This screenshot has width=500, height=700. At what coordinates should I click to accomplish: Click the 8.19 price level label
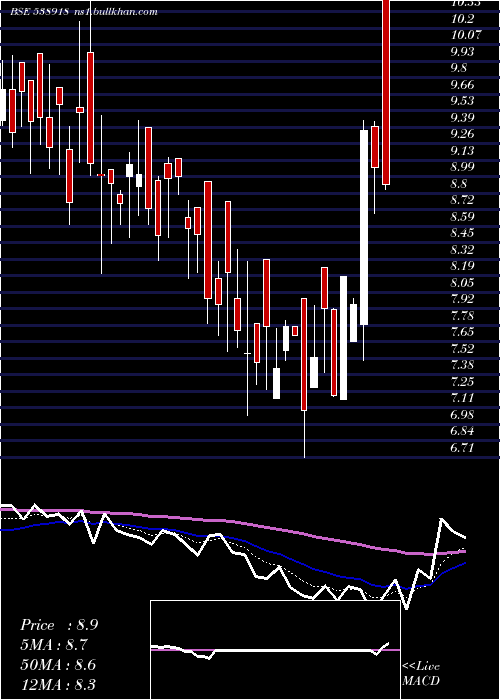[x=462, y=266]
